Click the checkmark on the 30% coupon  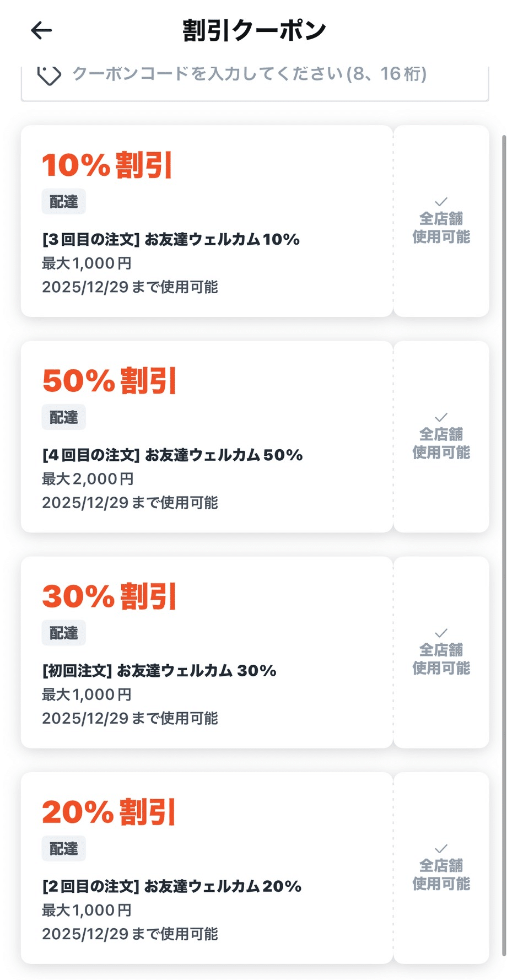point(441,633)
